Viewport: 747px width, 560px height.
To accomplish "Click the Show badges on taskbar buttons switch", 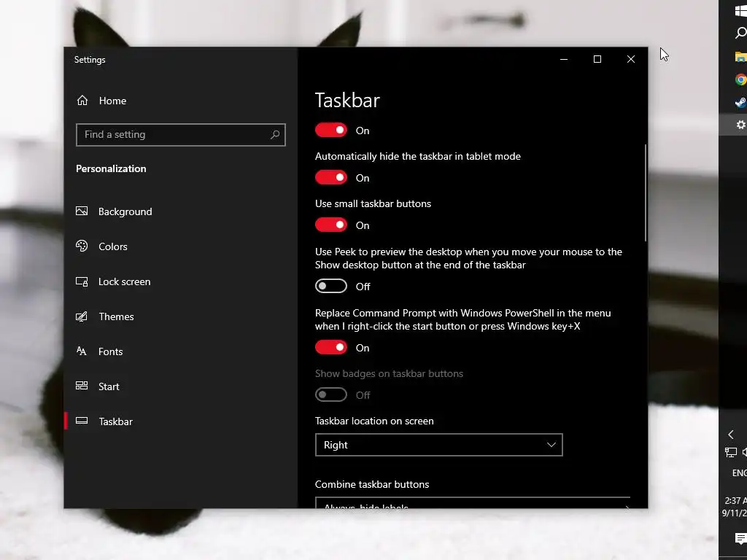I will click(x=331, y=394).
